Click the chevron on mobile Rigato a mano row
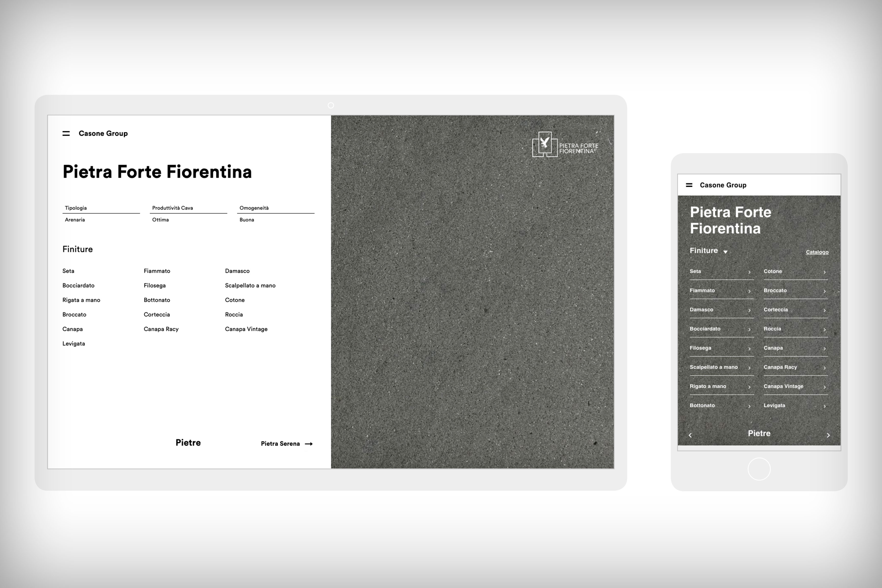 (x=749, y=387)
